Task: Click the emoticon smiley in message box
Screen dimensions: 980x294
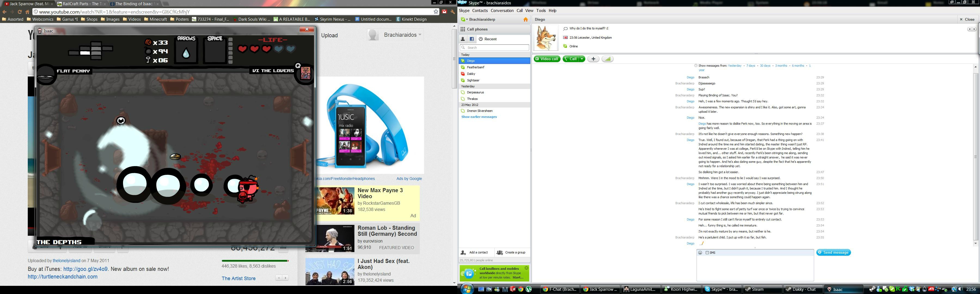Action: 700,253
